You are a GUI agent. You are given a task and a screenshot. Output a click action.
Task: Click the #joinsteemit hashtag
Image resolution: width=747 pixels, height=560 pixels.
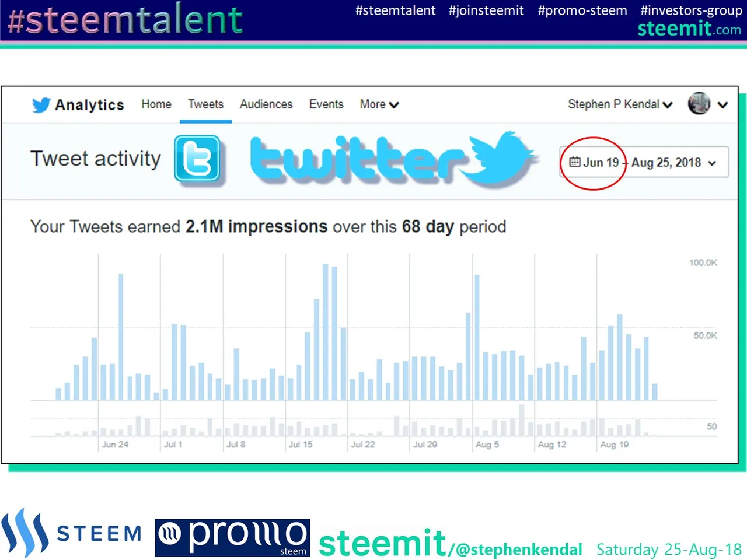tap(486, 10)
